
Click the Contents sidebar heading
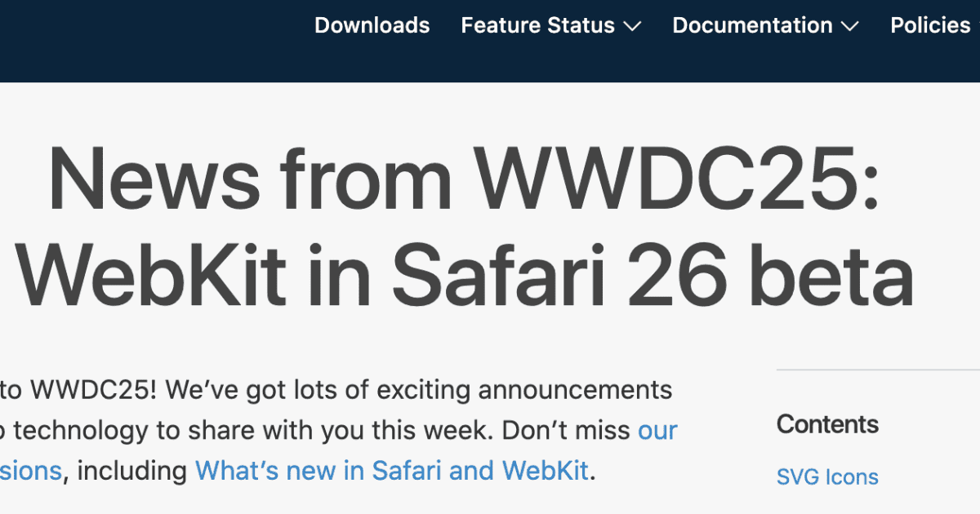[x=827, y=424]
